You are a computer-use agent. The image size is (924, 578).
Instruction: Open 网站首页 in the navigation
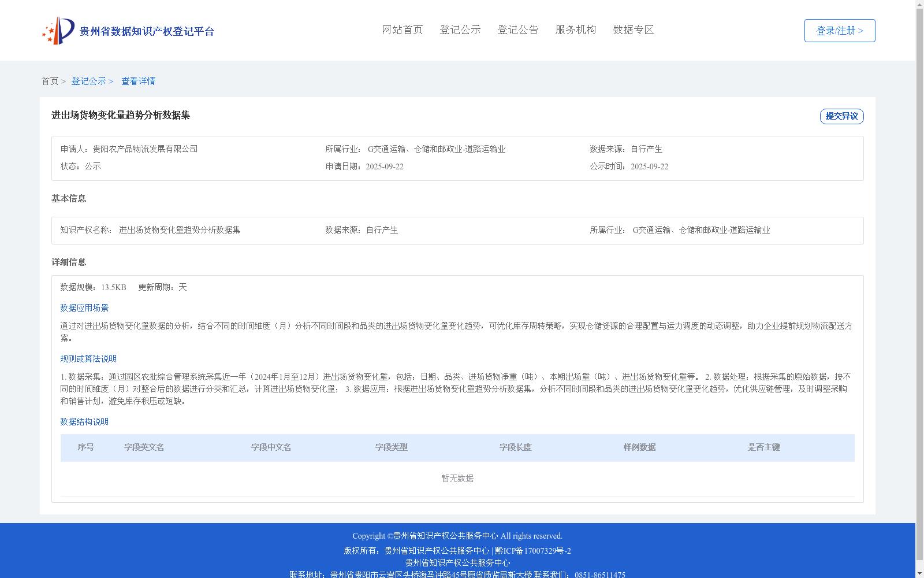coord(403,30)
